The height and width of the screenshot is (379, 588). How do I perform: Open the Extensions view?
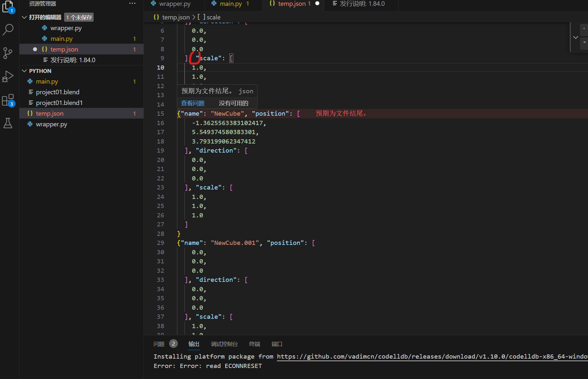(x=8, y=100)
